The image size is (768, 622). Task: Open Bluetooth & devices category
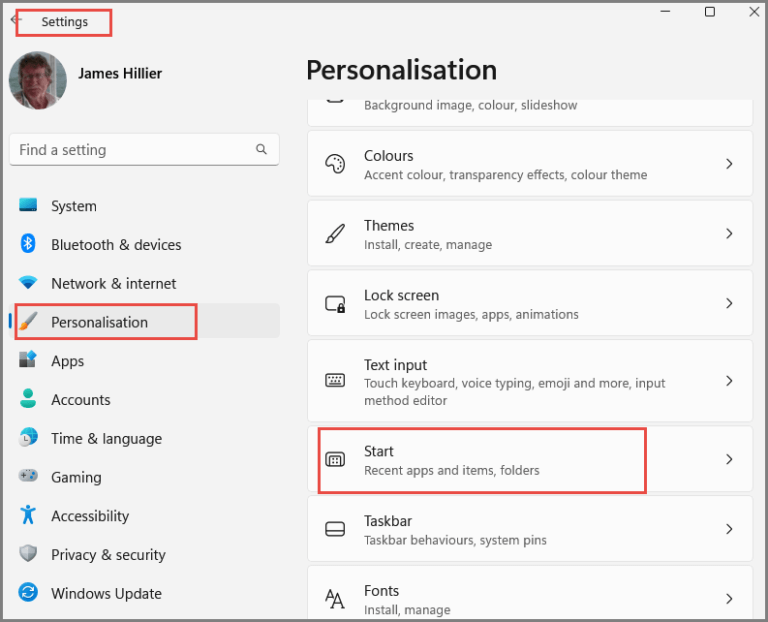144,244
